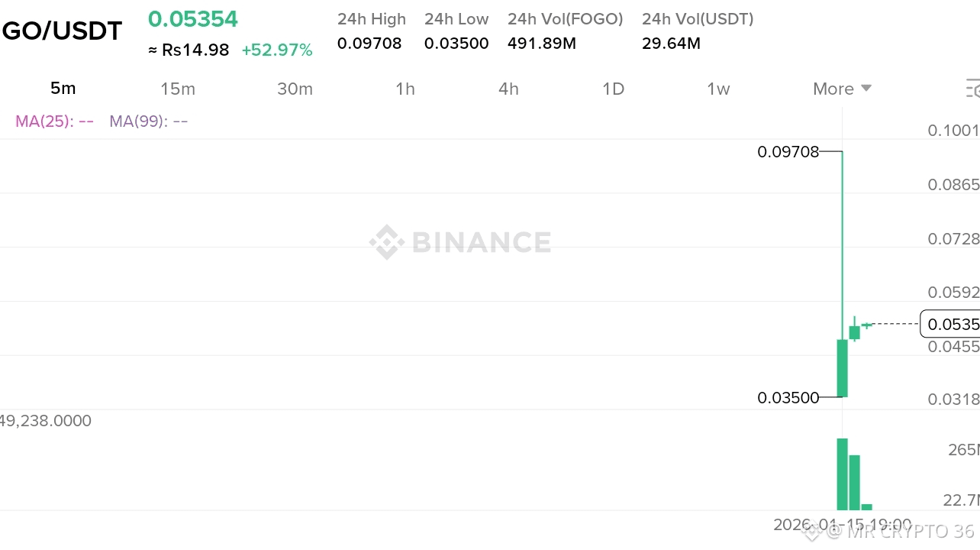
Task: Click the 0.09708 high price marker
Action: tap(788, 152)
